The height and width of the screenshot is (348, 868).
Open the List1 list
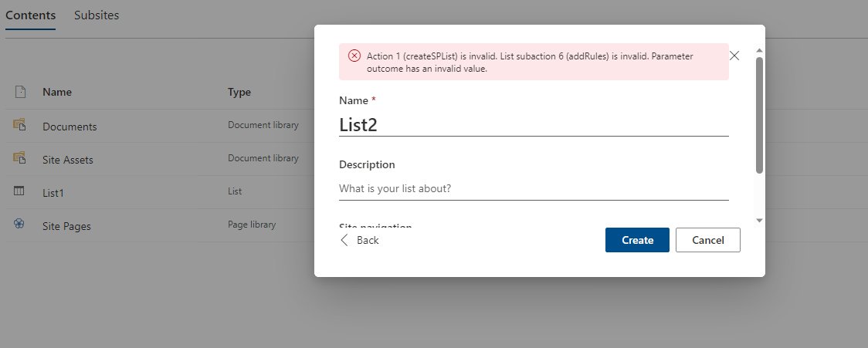53,193
